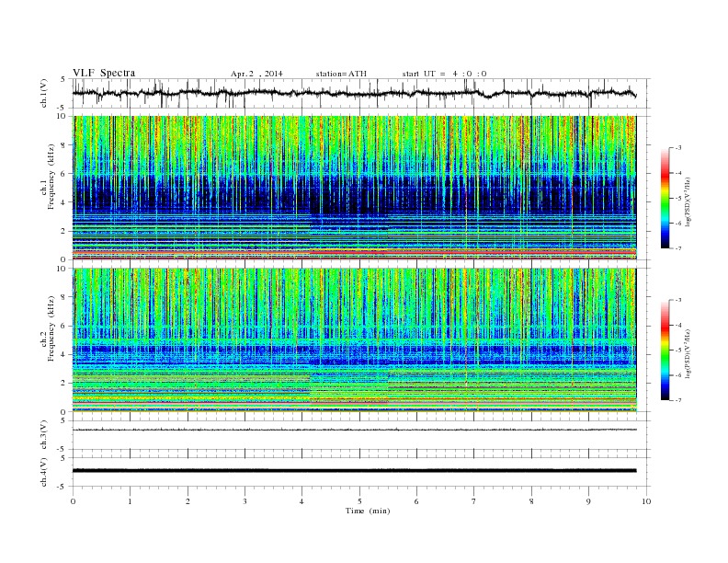Select the date text "Apr. 2, 2014"
Image resolution: width=728 pixels, height=563 pixels.
coord(256,74)
